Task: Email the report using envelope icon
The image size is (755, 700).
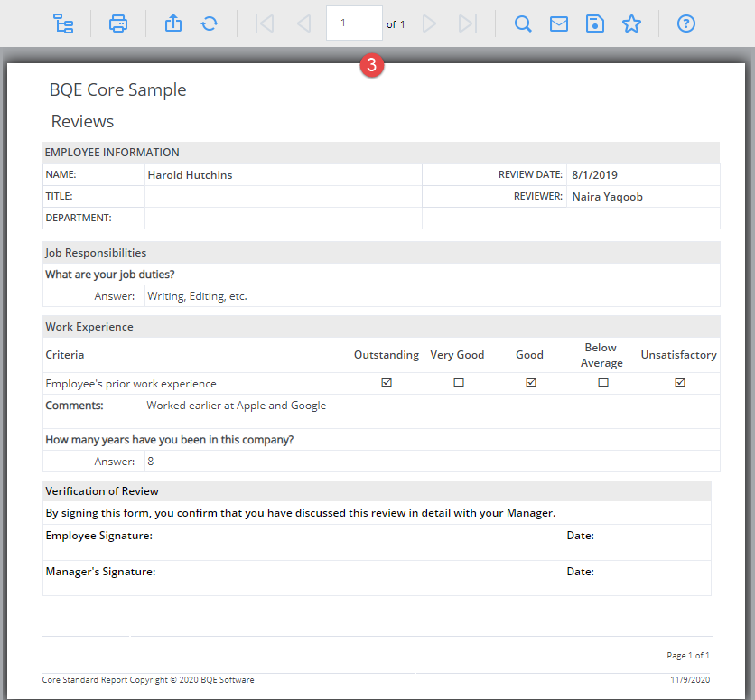Action: coord(558,23)
